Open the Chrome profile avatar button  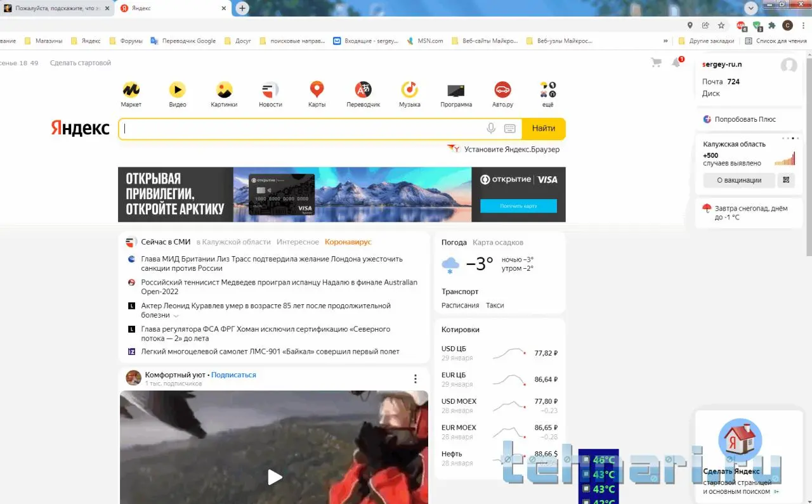(787, 25)
